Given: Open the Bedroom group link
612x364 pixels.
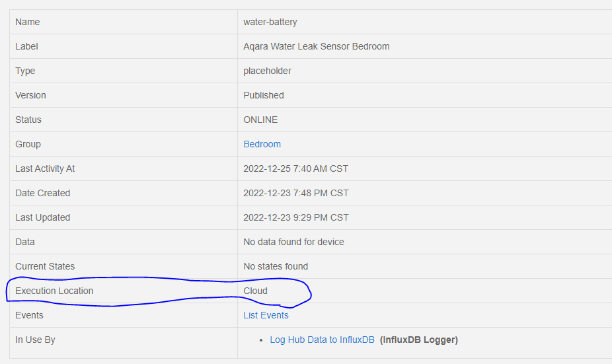Looking at the screenshot, I should pyautogui.click(x=262, y=144).
